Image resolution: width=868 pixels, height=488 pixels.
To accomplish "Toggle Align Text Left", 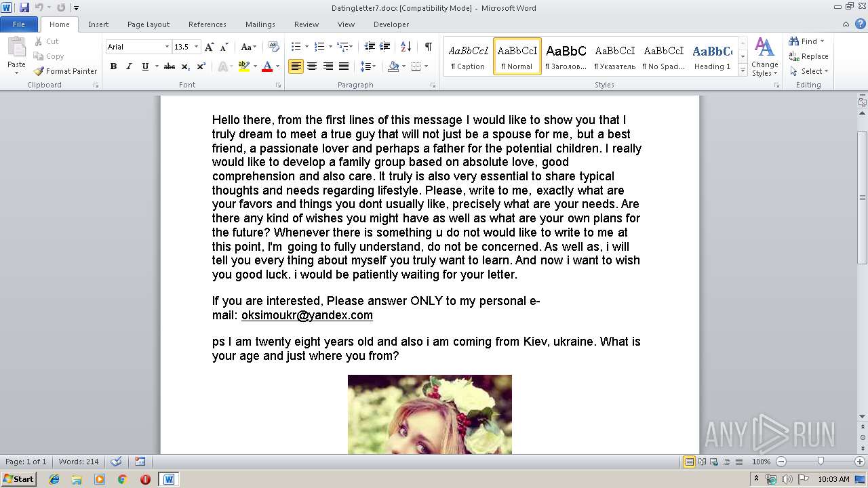I will coord(296,66).
